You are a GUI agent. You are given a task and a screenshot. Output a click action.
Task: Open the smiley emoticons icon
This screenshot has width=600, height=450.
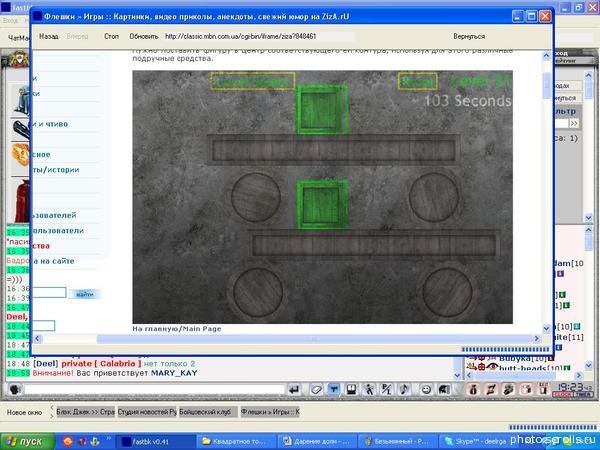pos(426,390)
